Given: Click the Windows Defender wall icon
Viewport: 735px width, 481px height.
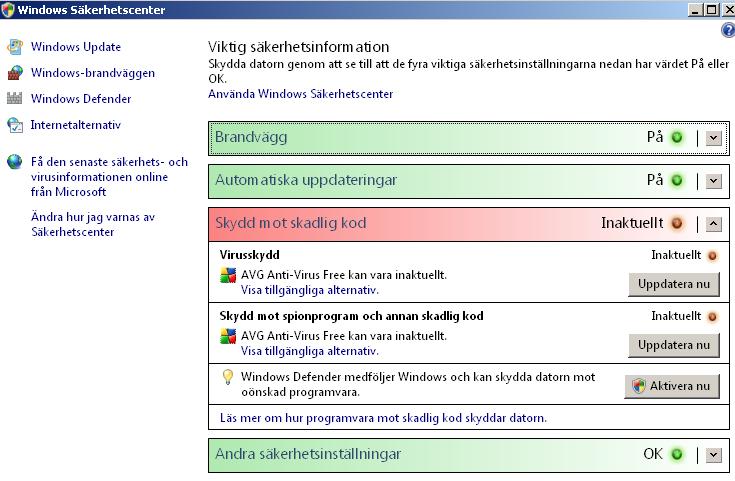Looking at the screenshot, I should [15, 98].
